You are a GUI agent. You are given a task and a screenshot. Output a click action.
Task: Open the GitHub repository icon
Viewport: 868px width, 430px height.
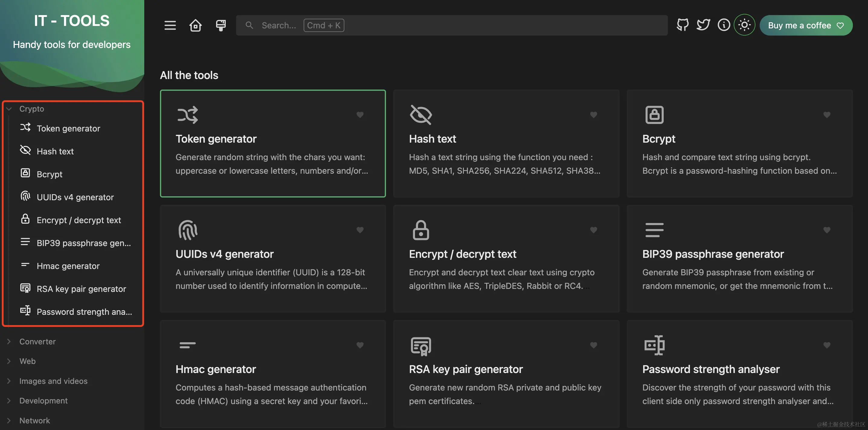[x=683, y=25]
